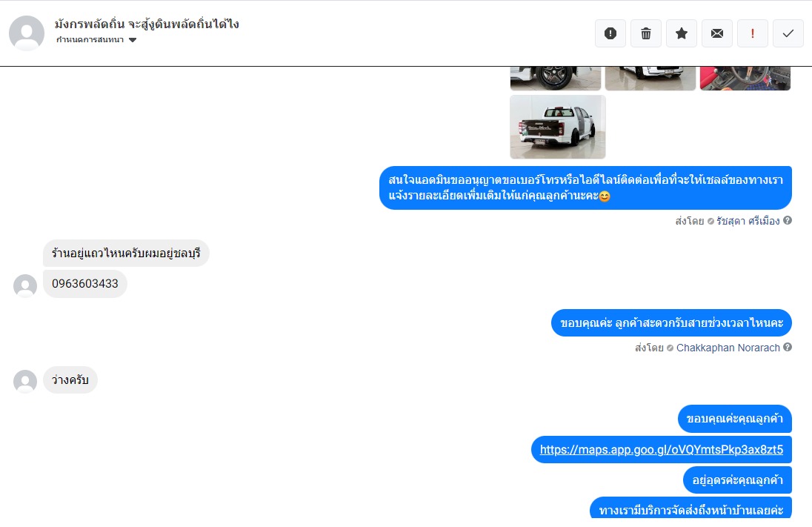This screenshot has width=812, height=527.
Task: Click help icon next to รัชสุดา ศรีเมือง
Action: [788, 220]
